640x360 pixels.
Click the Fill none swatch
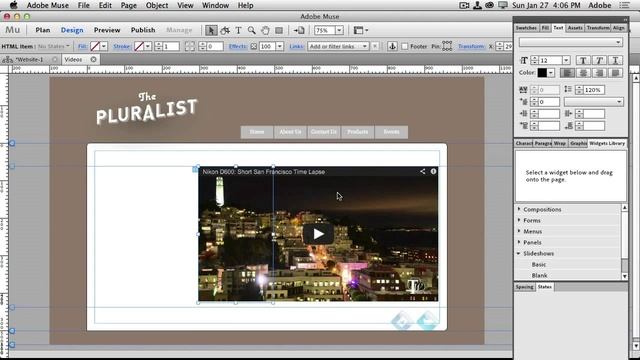pyautogui.click(x=95, y=46)
